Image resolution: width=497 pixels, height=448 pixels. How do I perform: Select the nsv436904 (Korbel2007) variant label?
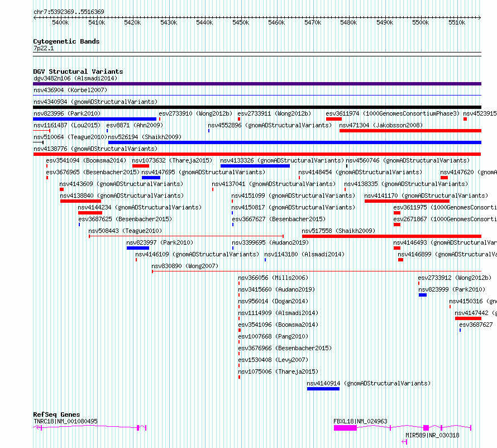pyautogui.click(x=70, y=90)
